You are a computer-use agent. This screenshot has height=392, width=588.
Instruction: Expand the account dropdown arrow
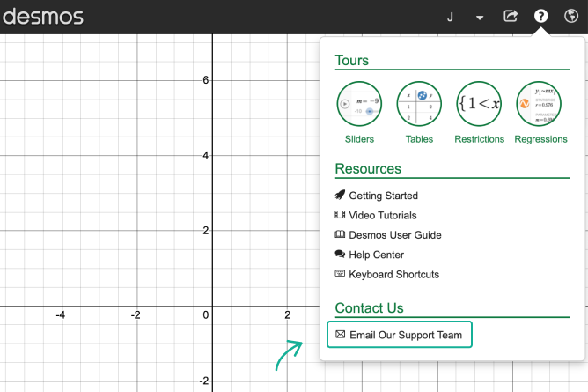[480, 18]
